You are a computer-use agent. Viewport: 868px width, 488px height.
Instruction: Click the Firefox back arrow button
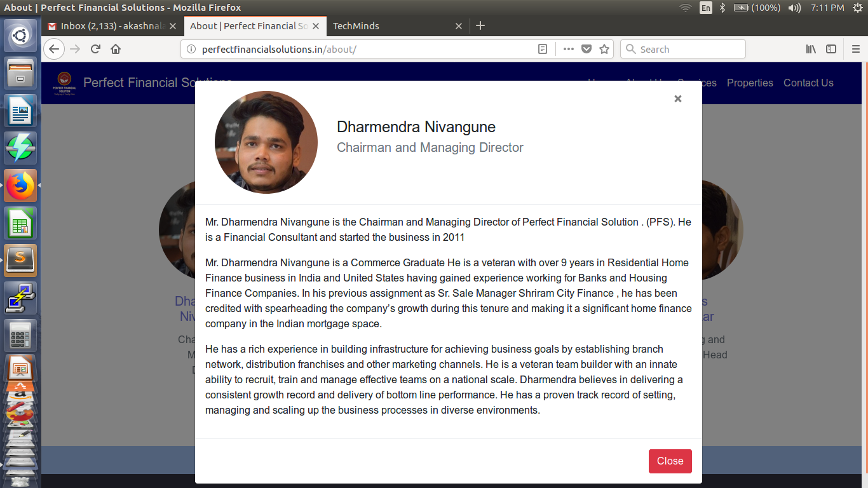click(x=54, y=49)
